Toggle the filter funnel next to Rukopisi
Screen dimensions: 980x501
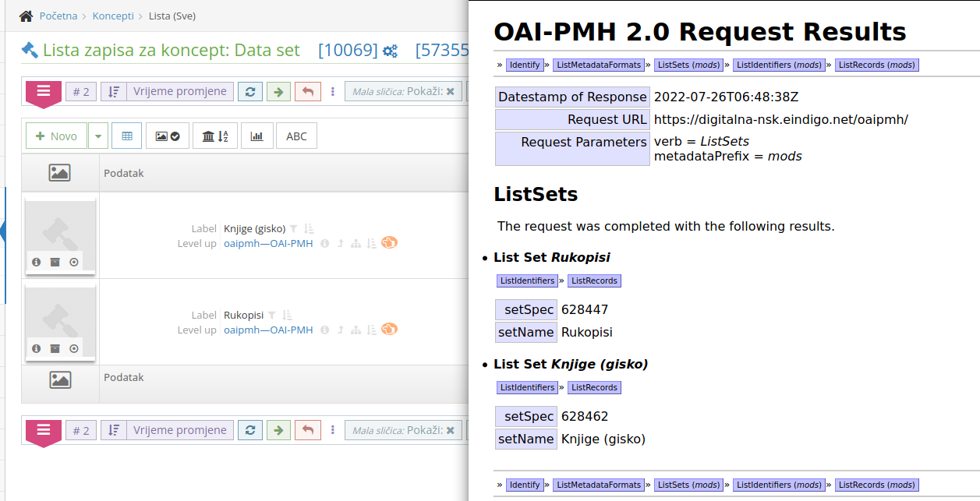coord(271,315)
